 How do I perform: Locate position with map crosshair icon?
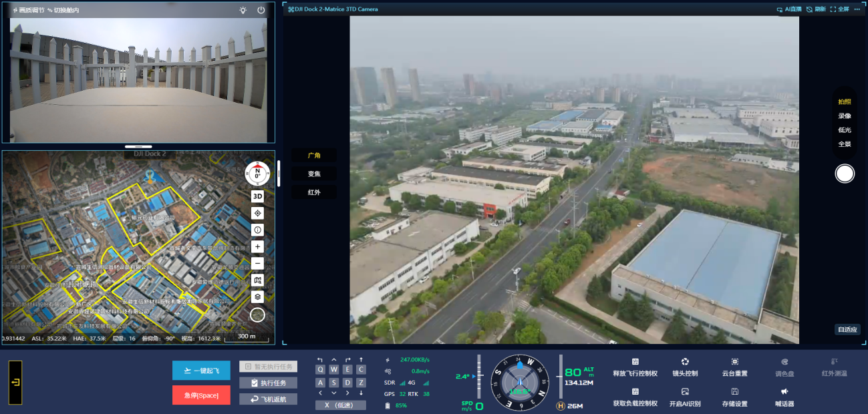[x=257, y=213]
